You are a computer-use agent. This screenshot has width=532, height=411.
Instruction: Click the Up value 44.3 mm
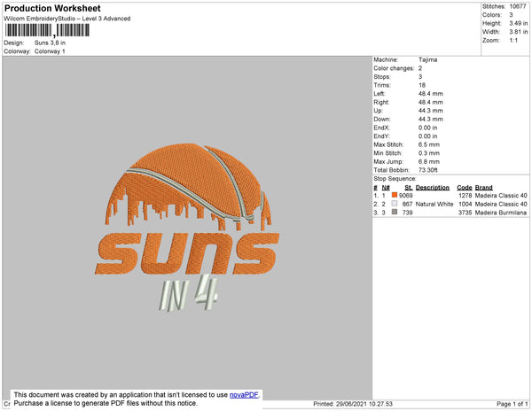click(431, 111)
